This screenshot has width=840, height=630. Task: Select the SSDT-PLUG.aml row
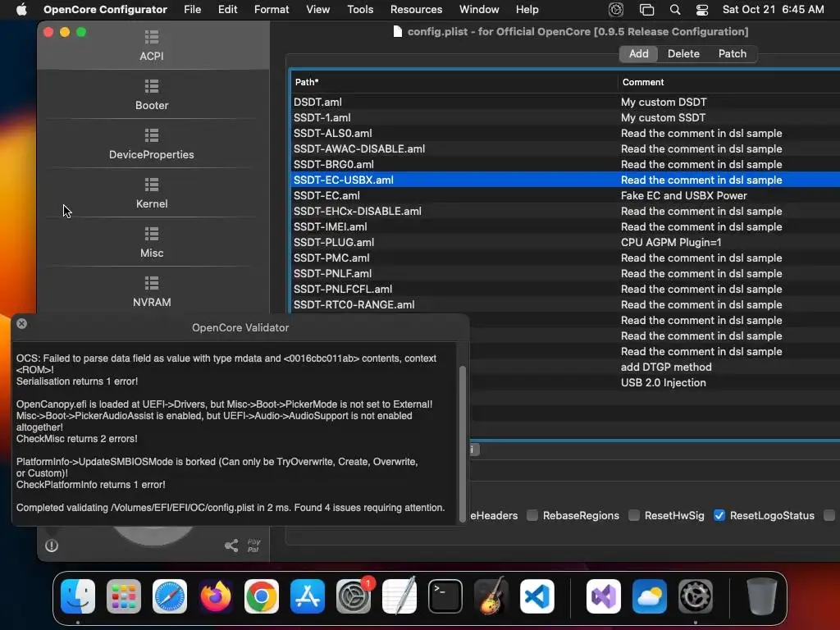tap(565, 242)
